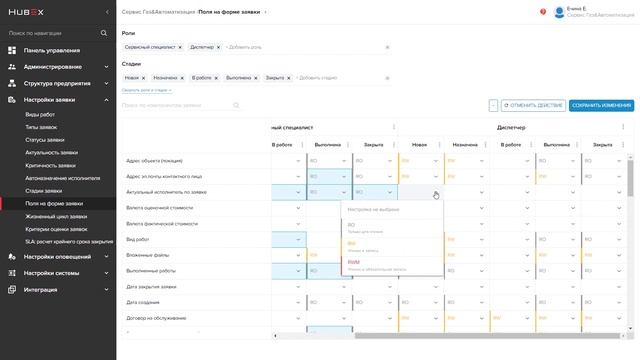Select RO read-only option in the popup
This screenshot has height=360, width=640.
[392, 228]
